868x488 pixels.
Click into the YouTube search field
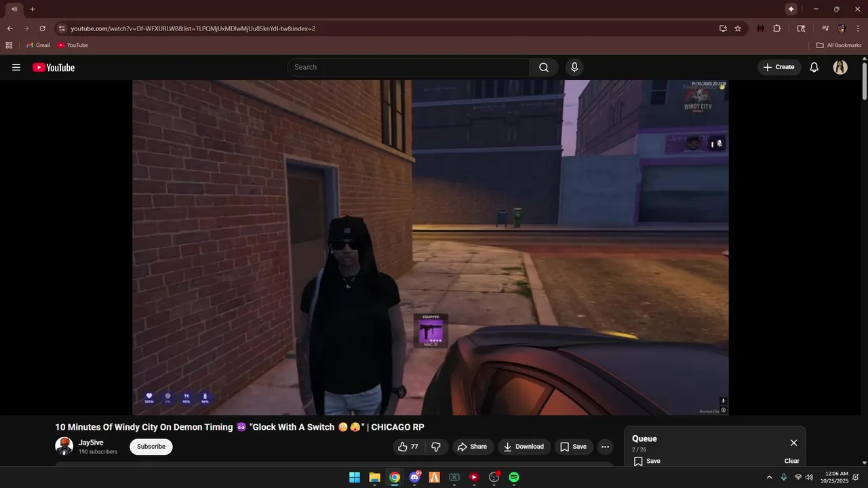coord(409,67)
